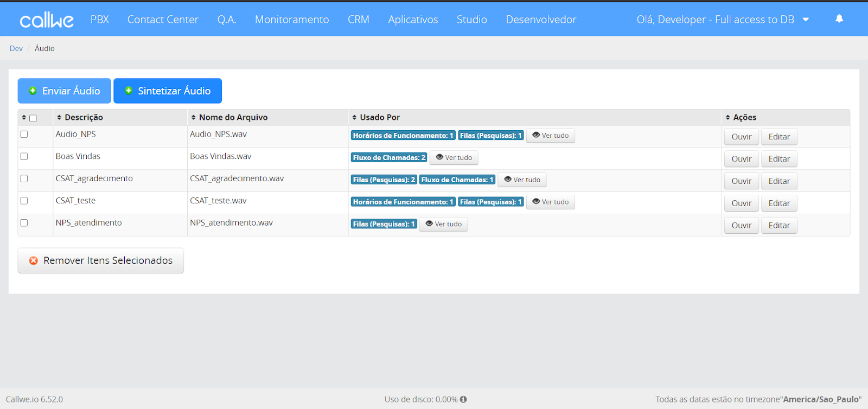Open the Monitoramento menu
The image size is (868, 409).
pyautogui.click(x=292, y=20)
